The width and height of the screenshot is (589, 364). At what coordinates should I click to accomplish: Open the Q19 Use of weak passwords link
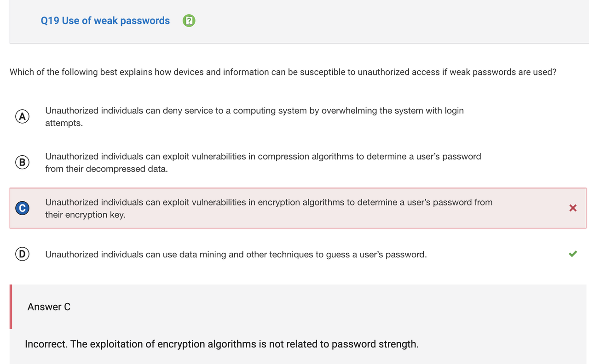[x=105, y=21]
